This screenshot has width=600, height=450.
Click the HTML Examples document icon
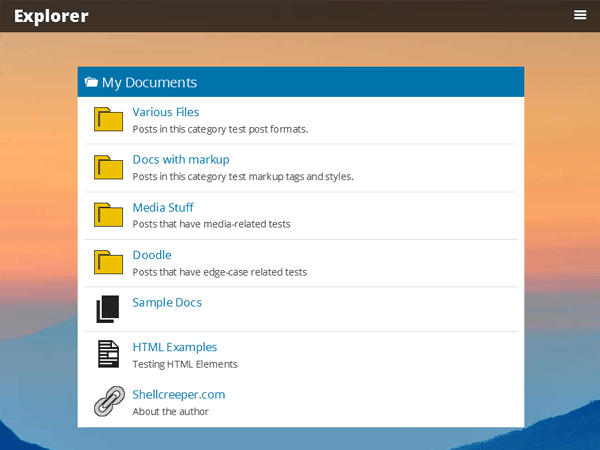pos(108,355)
